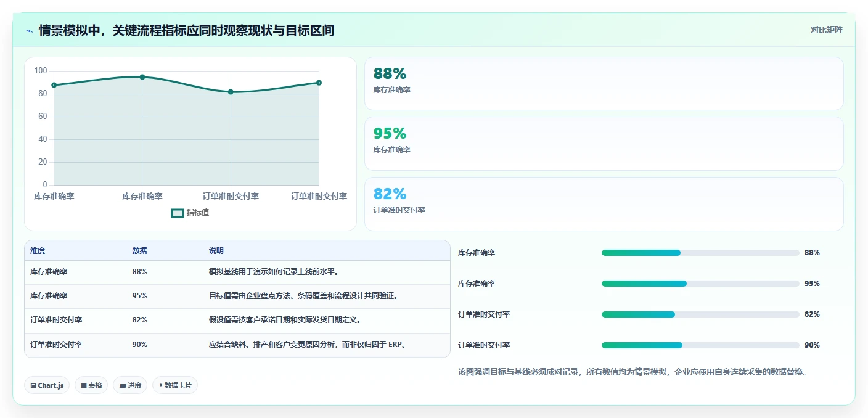Toggle the 指标值 legend swatch under the chart
This screenshot has height=418, width=868.
click(178, 213)
